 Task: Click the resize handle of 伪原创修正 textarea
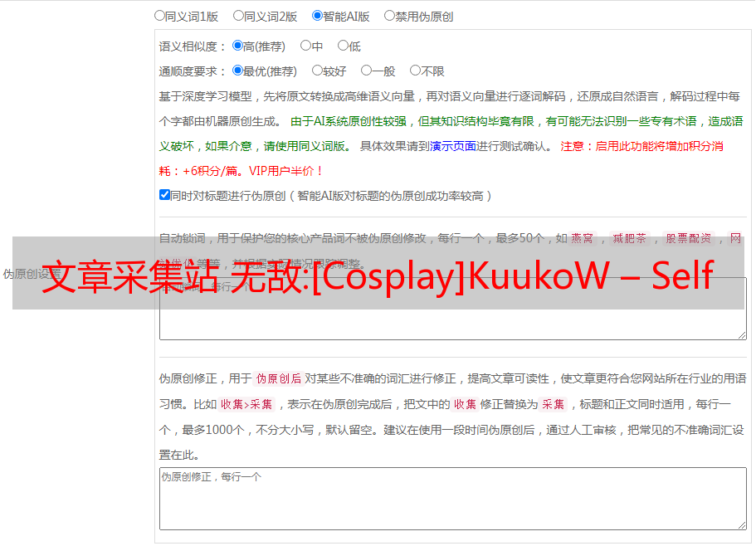[742, 525]
